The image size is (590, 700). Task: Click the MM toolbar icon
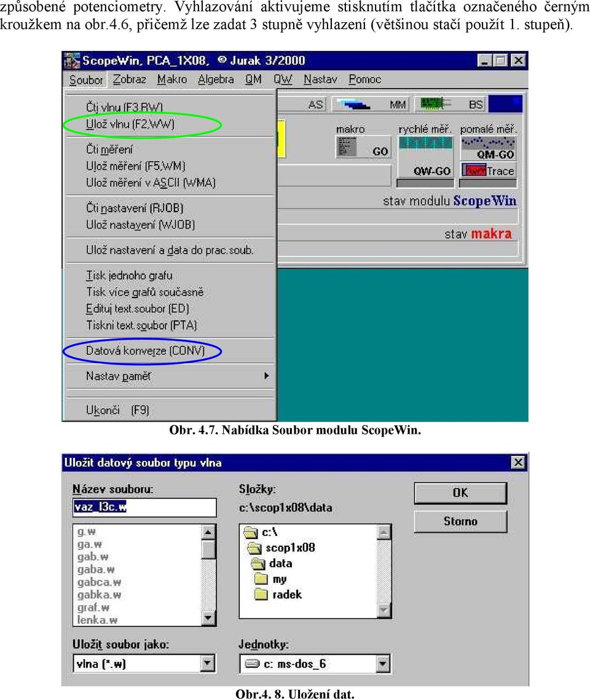tap(371, 104)
